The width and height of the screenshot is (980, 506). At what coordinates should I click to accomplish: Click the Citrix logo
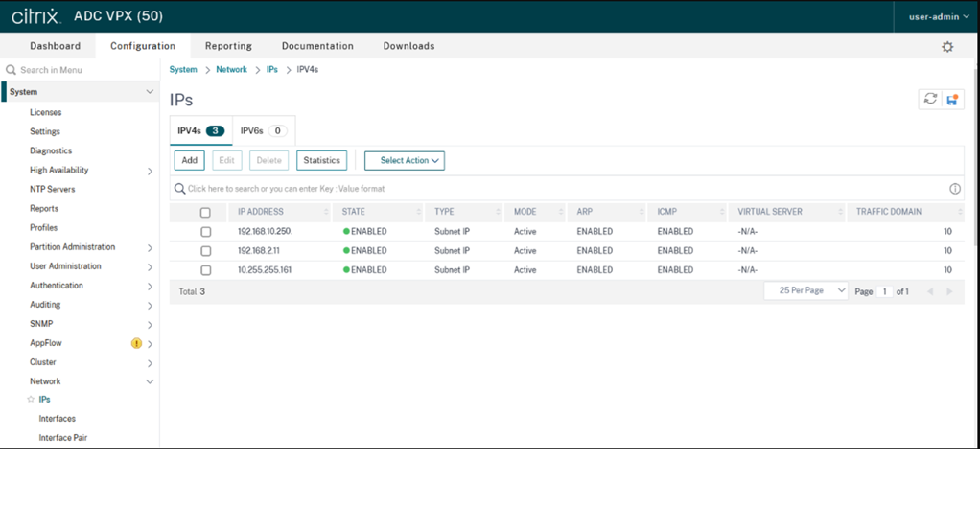[x=35, y=16]
